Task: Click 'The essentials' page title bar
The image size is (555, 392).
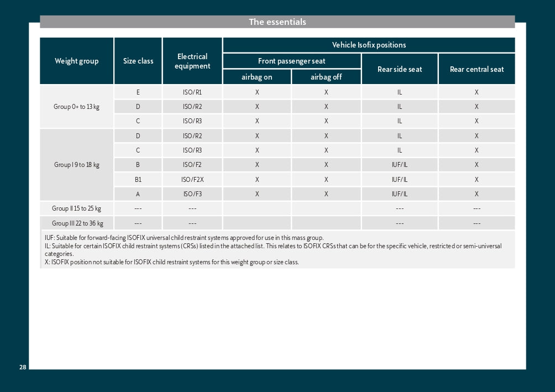Action: (x=277, y=22)
